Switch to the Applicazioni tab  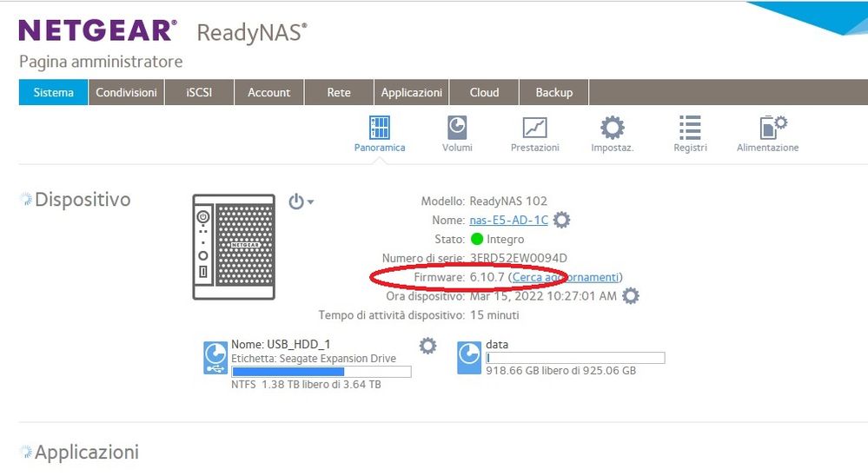pos(411,92)
